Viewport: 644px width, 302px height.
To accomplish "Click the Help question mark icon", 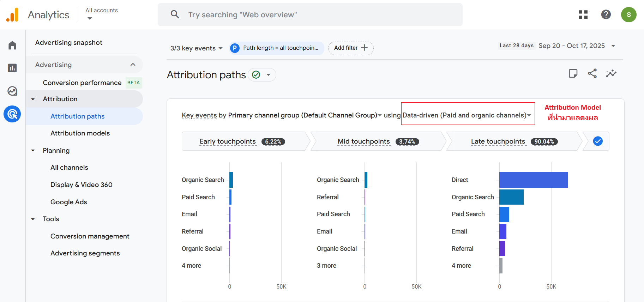I will (606, 14).
